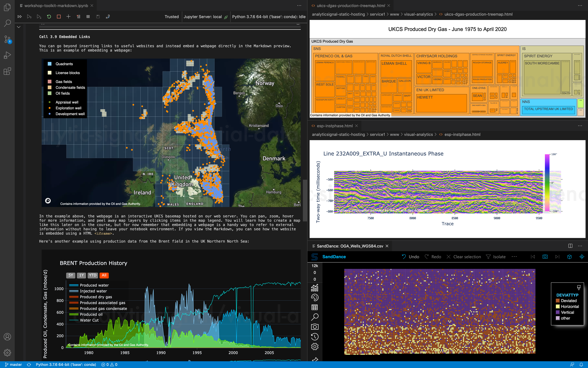
Task: Take a snapshot from SandDance top toolbar
Action: pos(545,257)
